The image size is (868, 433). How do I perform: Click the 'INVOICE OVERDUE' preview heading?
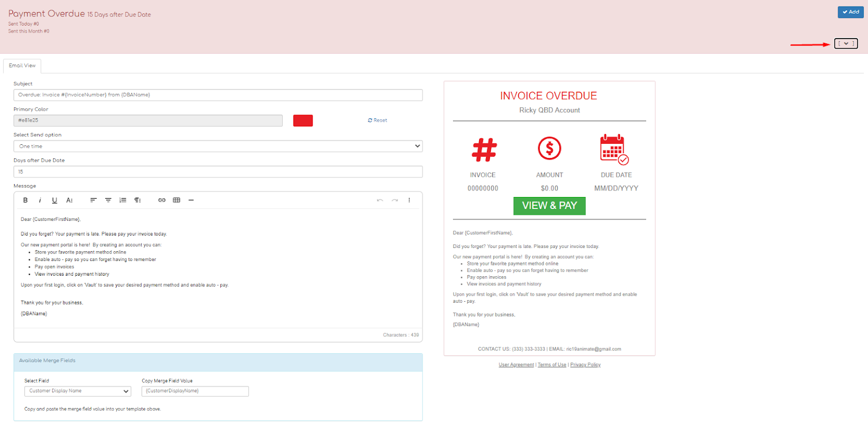click(x=548, y=96)
